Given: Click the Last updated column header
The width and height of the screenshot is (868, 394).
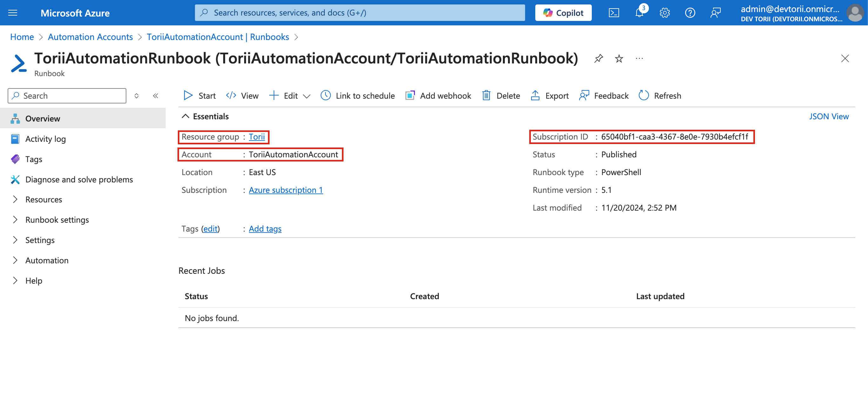Looking at the screenshot, I should tap(660, 296).
